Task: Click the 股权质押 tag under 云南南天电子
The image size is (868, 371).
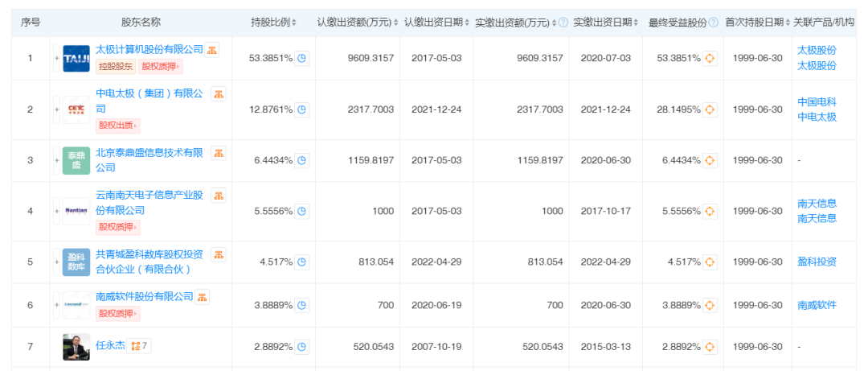Action: point(118,228)
